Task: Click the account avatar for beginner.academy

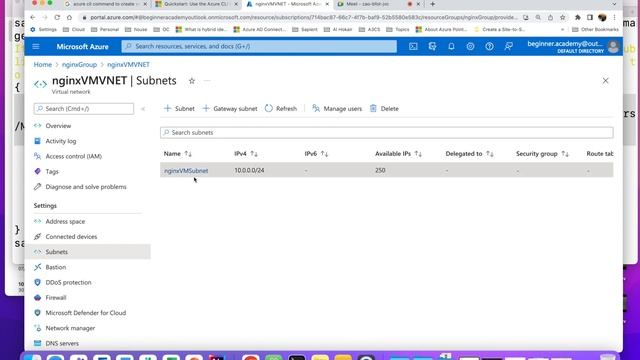Action: 613,47
